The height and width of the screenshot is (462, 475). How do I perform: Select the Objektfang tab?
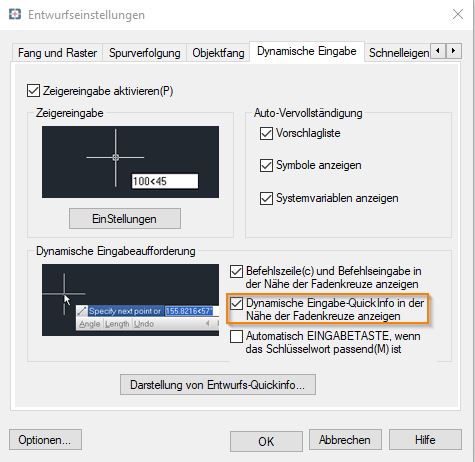coord(218,53)
